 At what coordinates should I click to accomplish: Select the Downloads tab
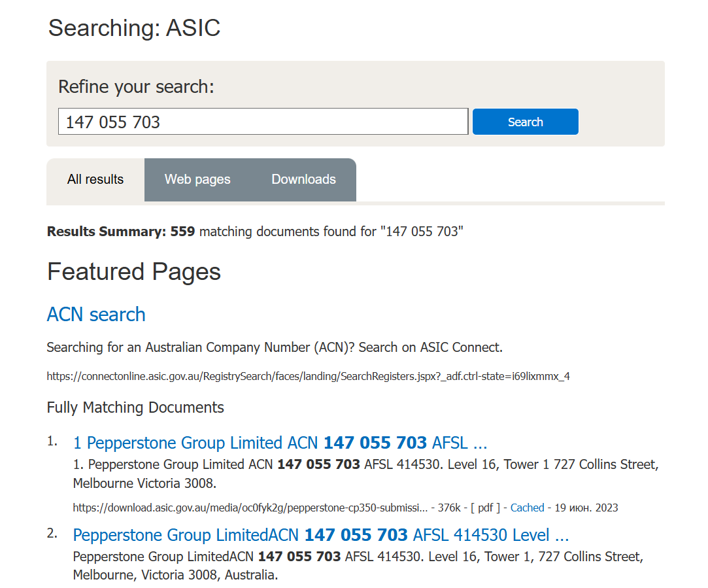coord(303,179)
